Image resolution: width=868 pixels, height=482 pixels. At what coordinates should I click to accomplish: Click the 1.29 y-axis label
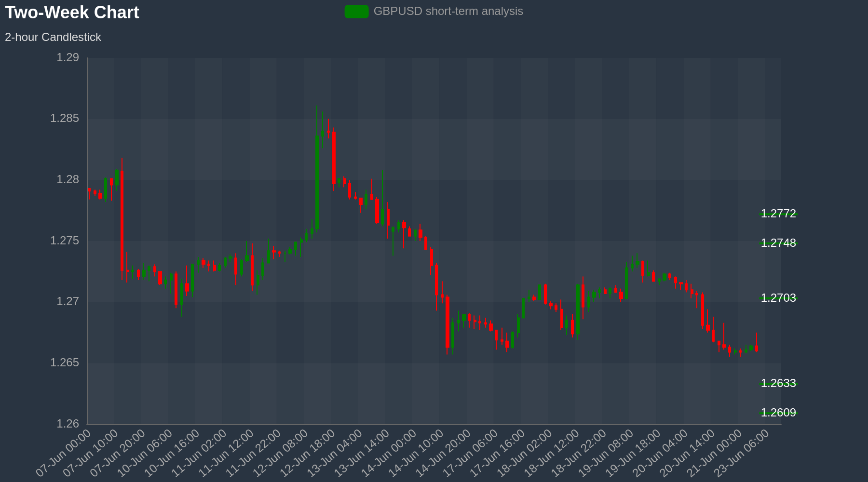(x=68, y=58)
